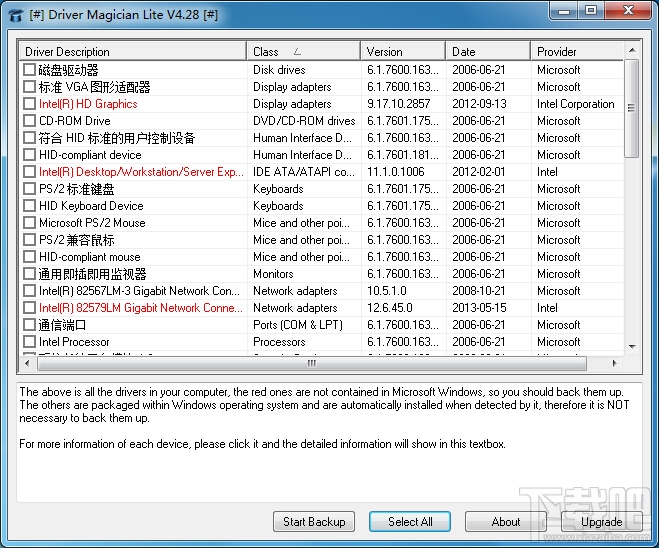The width and height of the screenshot is (659, 548).
Task: Sort by the Class column header
Action: point(304,52)
